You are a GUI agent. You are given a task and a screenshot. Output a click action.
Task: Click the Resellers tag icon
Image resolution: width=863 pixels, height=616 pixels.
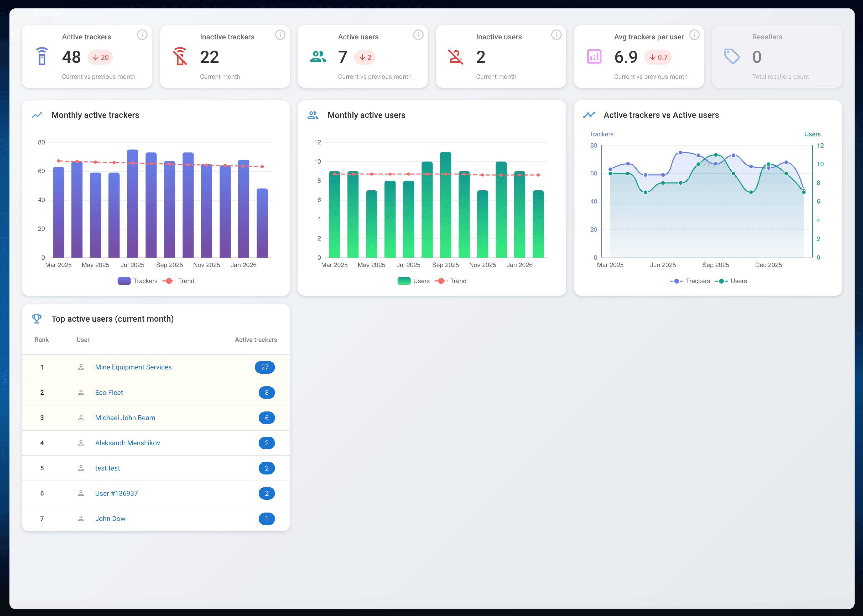[x=732, y=57]
